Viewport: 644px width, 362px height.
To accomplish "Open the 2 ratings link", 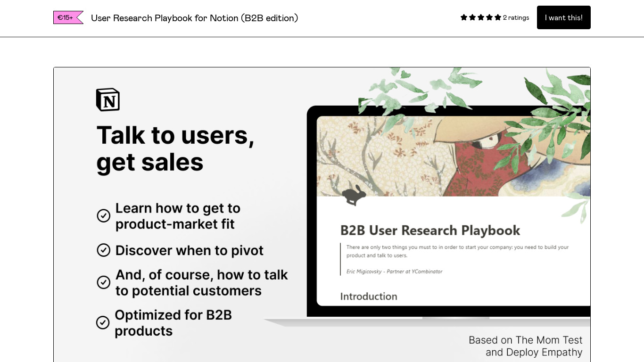I will pyautogui.click(x=516, y=17).
